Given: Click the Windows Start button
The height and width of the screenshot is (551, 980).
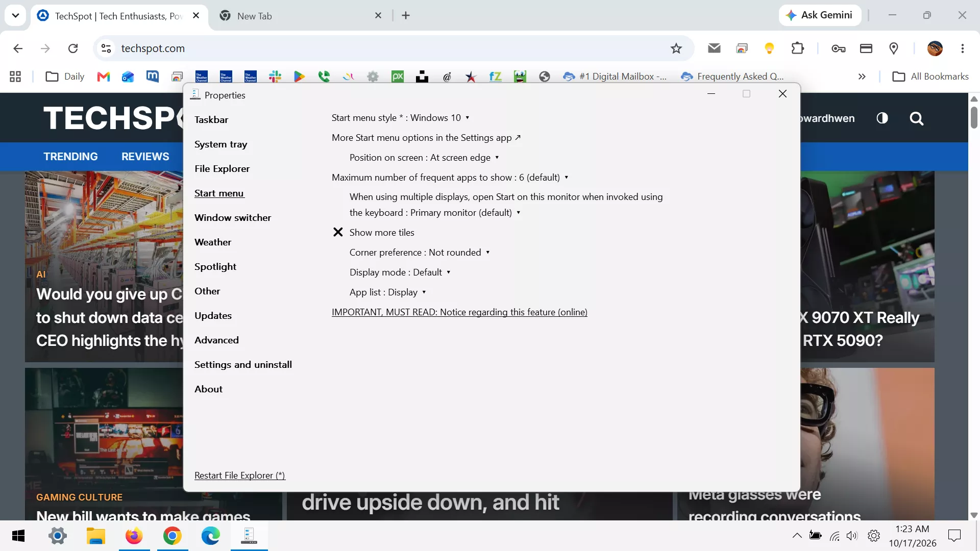Looking at the screenshot, I should click(x=18, y=536).
